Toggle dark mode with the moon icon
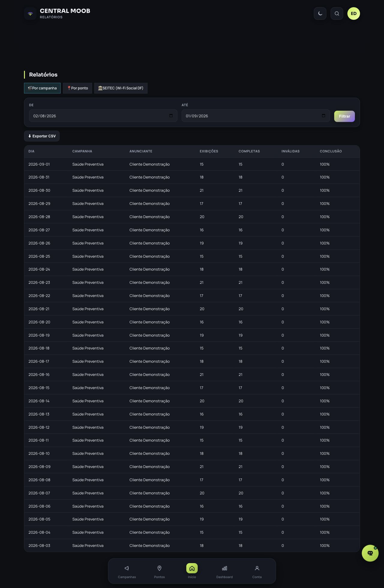The height and width of the screenshot is (588, 384). (320, 13)
